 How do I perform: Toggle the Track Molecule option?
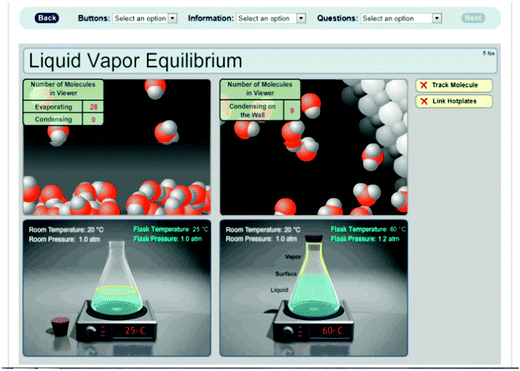[x=454, y=85]
